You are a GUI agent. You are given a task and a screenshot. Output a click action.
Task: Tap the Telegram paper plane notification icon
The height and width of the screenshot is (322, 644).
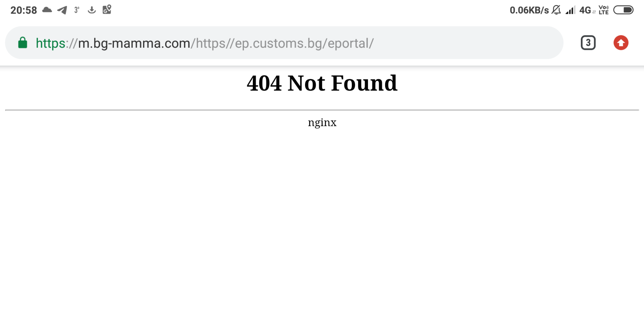coord(62,10)
